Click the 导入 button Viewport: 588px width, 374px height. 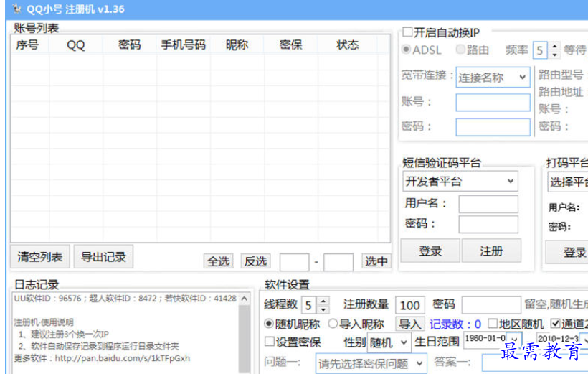click(x=410, y=324)
